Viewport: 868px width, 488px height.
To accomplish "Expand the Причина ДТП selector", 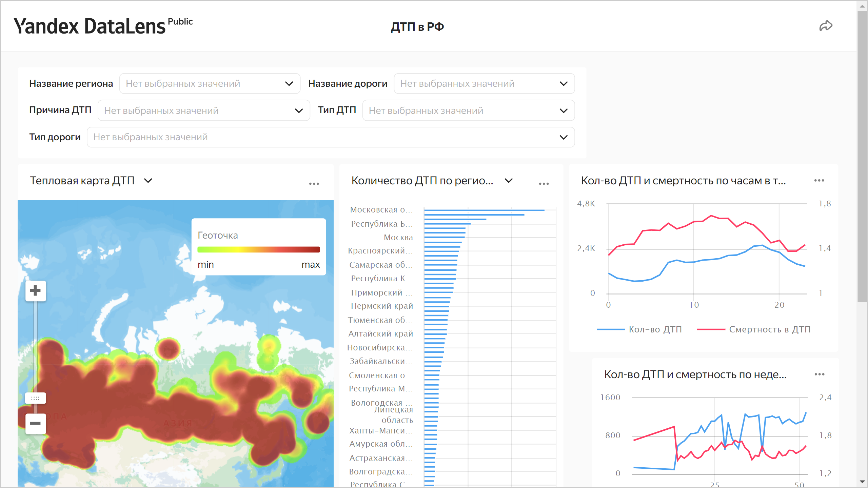I will point(203,110).
